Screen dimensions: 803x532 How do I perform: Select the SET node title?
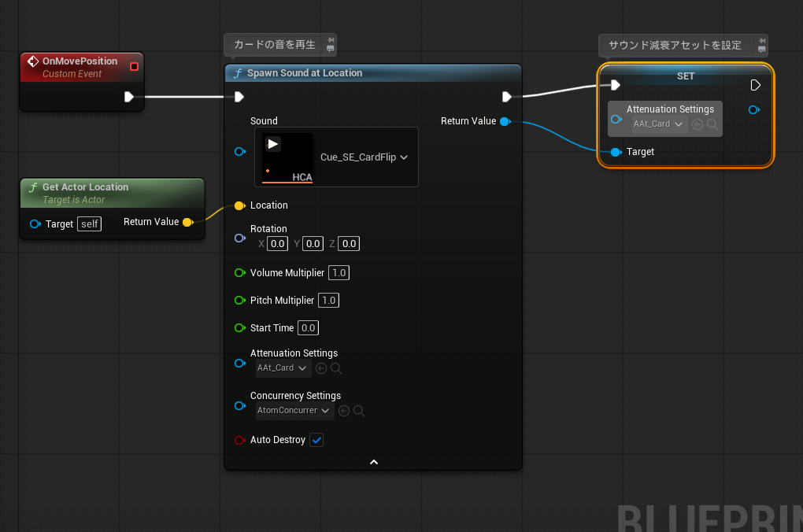click(686, 76)
